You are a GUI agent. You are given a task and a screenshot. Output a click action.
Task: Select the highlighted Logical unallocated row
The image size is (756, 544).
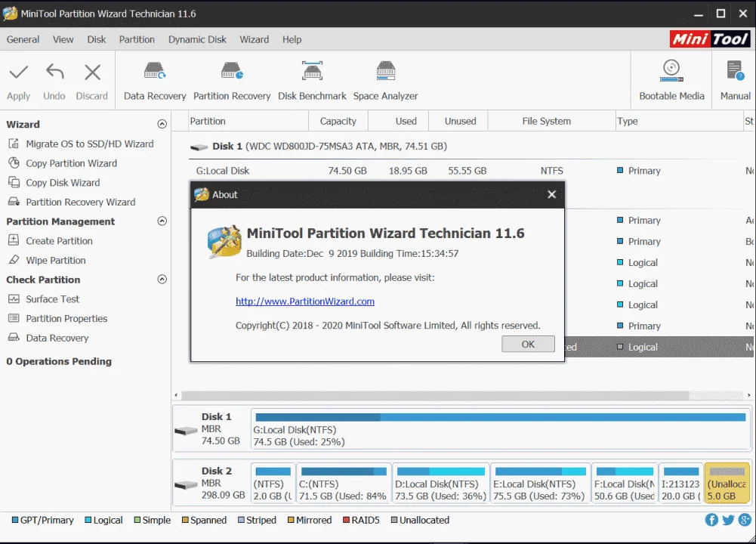click(x=659, y=347)
